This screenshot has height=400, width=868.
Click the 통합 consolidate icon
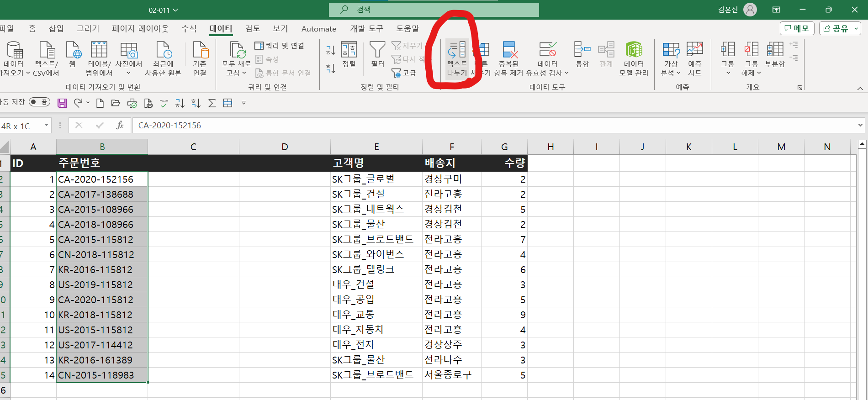click(x=582, y=55)
